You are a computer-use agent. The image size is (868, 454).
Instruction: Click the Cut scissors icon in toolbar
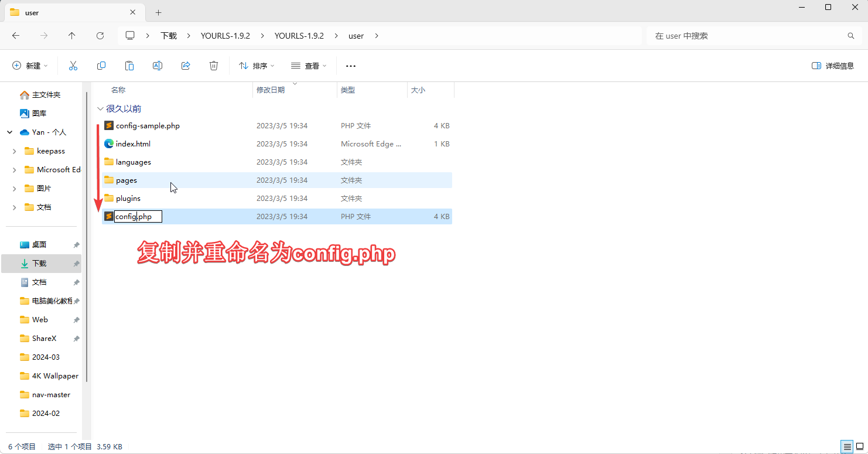pos(73,66)
